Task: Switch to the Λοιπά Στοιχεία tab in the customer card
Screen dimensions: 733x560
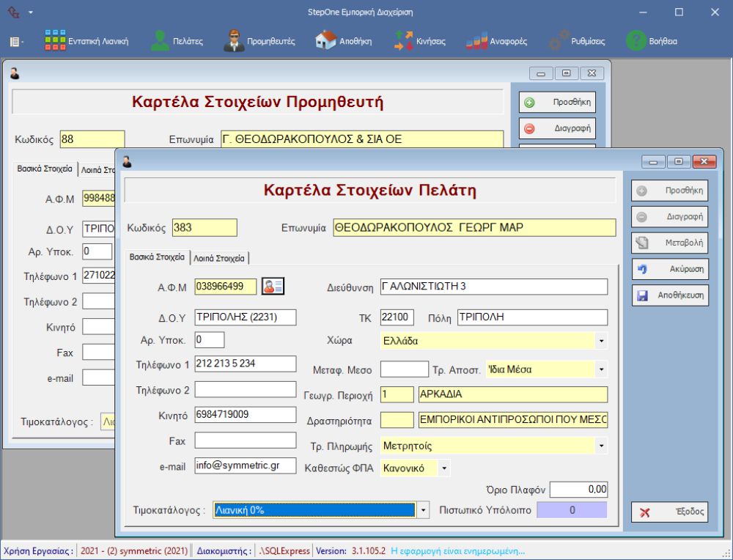Action: tap(219, 258)
